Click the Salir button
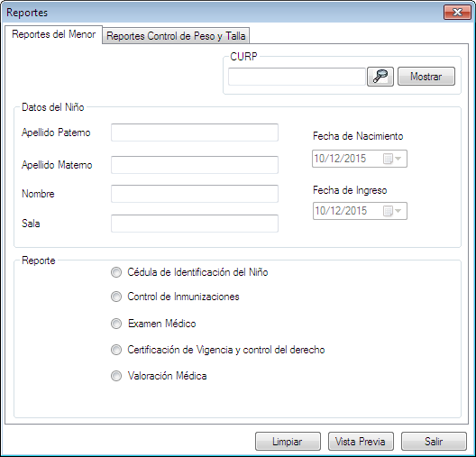This screenshot has width=476, height=457. point(434,441)
